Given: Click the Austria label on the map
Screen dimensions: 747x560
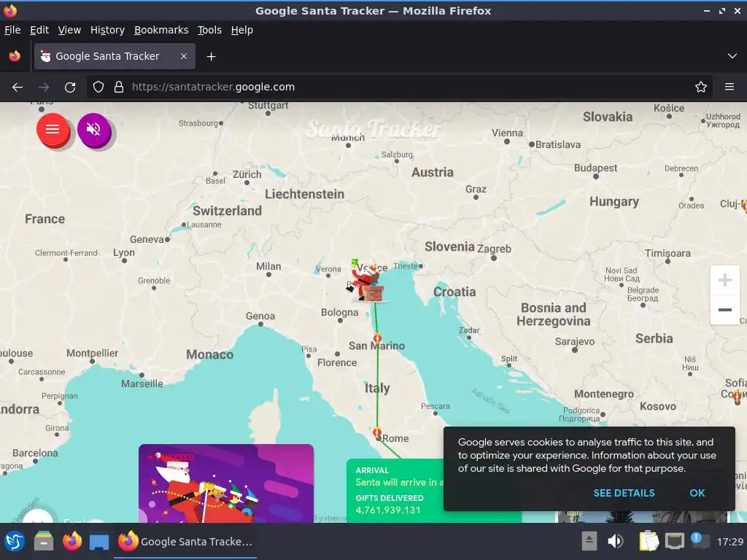Looking at the screenshot, I should (433, 172).
